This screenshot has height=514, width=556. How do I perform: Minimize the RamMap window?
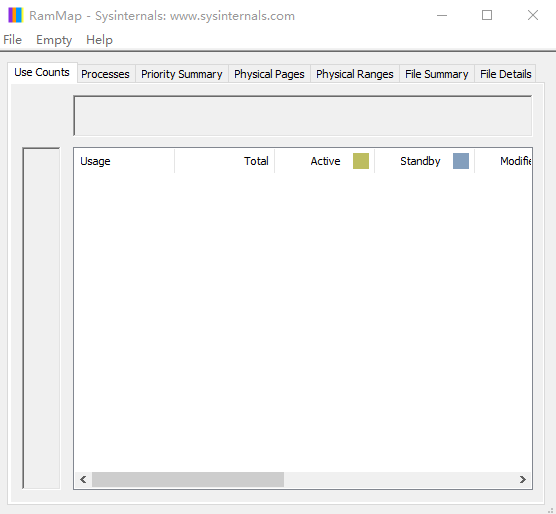[x=442, y=15]
